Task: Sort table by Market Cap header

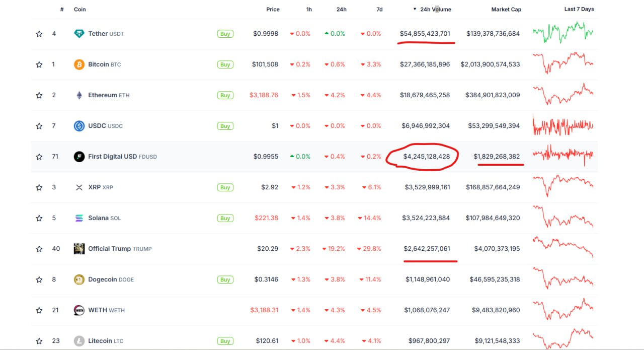Action: tap(506, 9)
